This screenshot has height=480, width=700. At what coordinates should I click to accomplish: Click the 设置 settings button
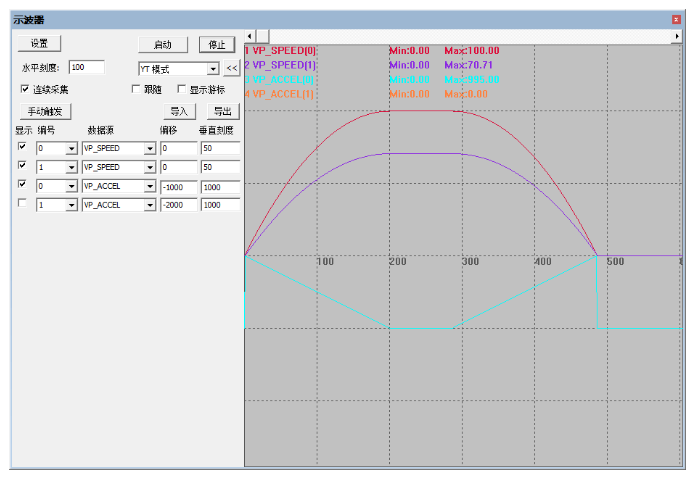[39, 44]
